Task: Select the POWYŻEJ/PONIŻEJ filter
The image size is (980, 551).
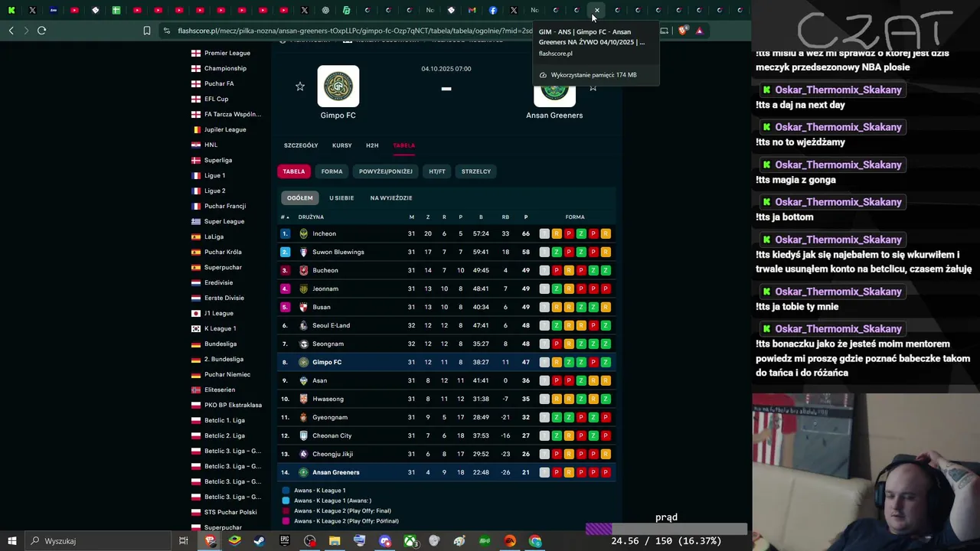Action: coord(386,171)
